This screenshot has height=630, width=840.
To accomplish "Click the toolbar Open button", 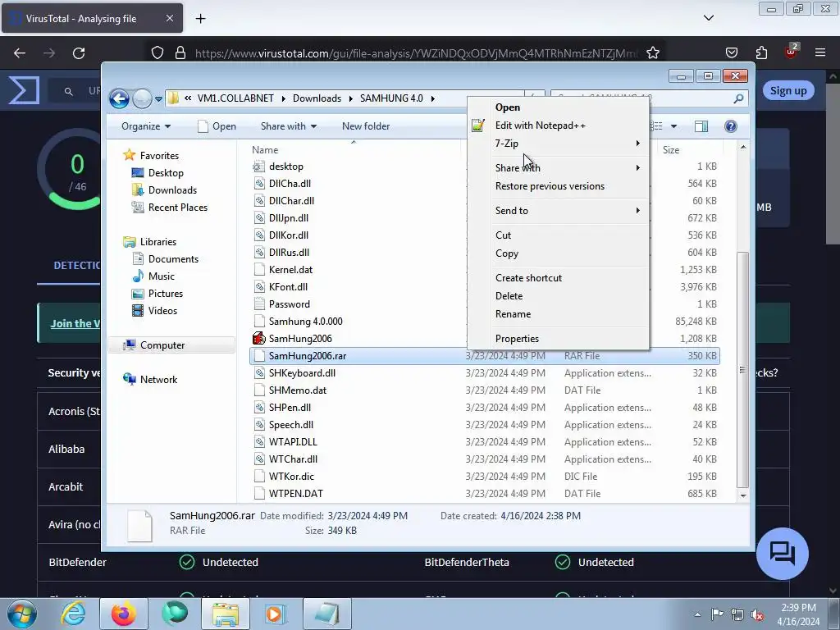I will pos(217,126).
